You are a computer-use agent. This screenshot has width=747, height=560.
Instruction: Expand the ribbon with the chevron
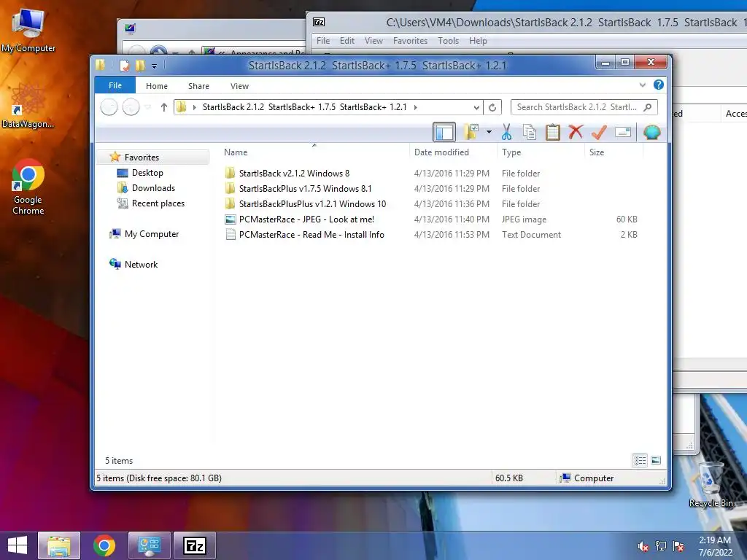point(642,85)
